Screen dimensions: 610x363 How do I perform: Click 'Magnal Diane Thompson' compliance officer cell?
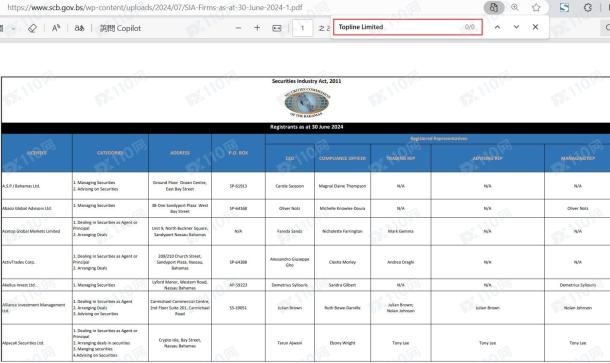pos(342,186)
